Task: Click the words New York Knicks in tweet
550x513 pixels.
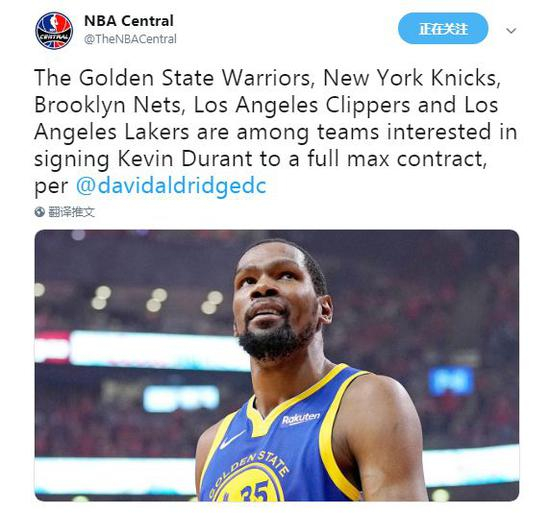Action: (410, 77)
